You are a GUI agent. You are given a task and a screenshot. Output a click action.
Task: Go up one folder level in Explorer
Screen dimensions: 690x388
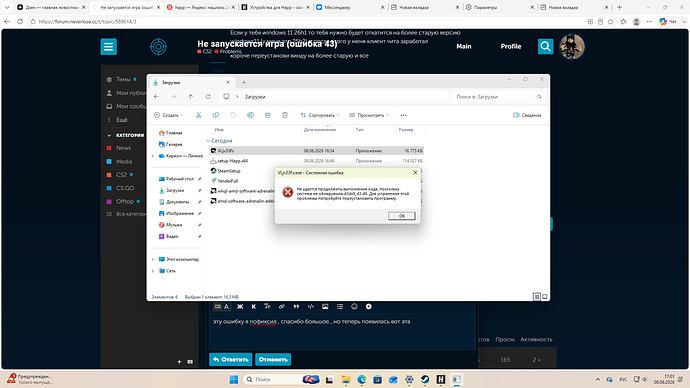pos(191,96)
